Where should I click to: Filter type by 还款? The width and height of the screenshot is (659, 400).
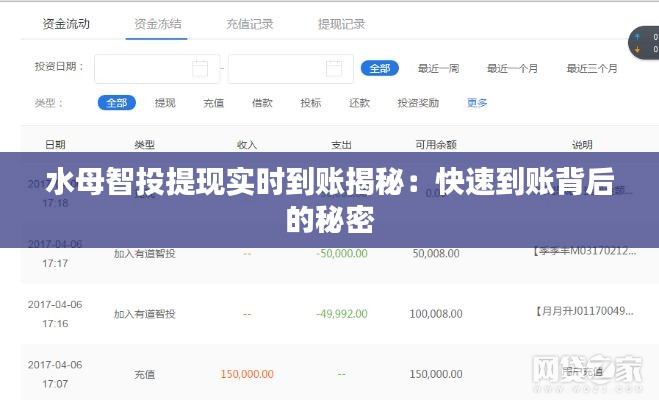click(359, 103)
